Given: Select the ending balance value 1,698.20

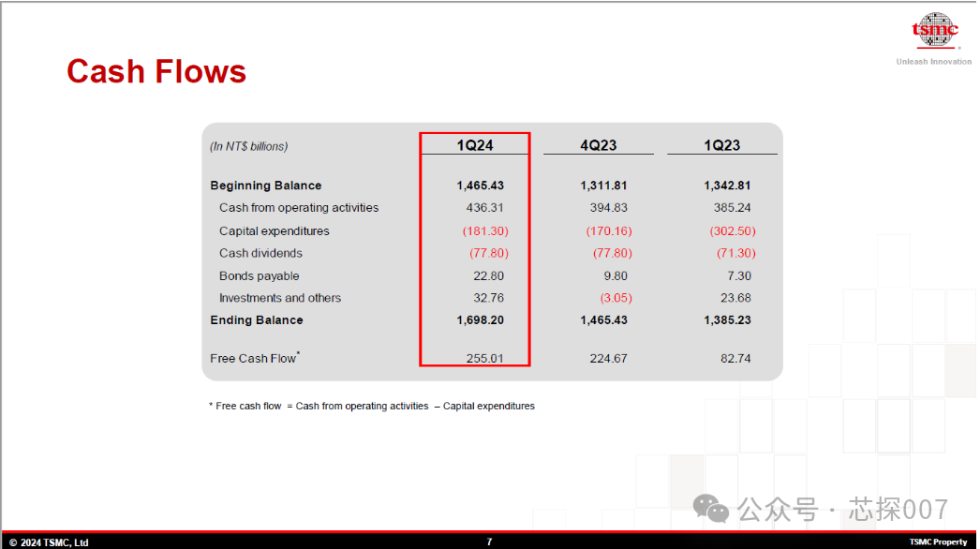Looking at the screenshot, I should coord(480,320).
